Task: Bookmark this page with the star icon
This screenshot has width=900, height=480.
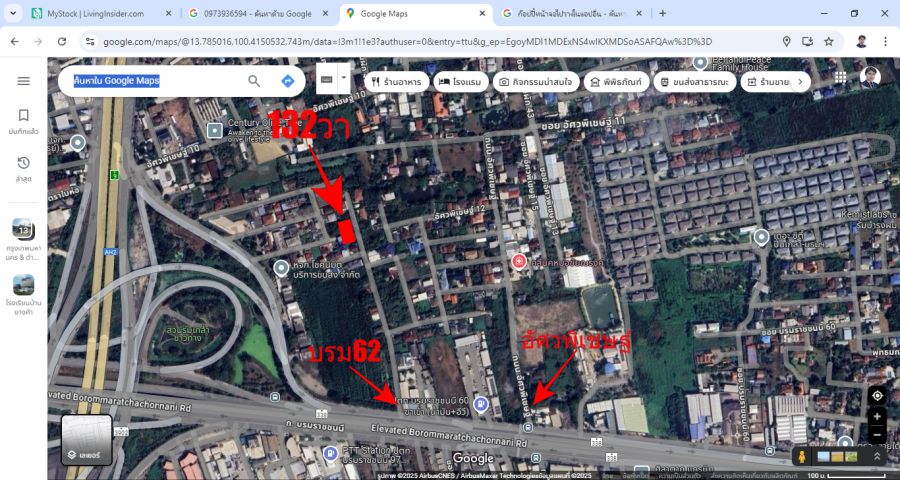Action: 828,41
